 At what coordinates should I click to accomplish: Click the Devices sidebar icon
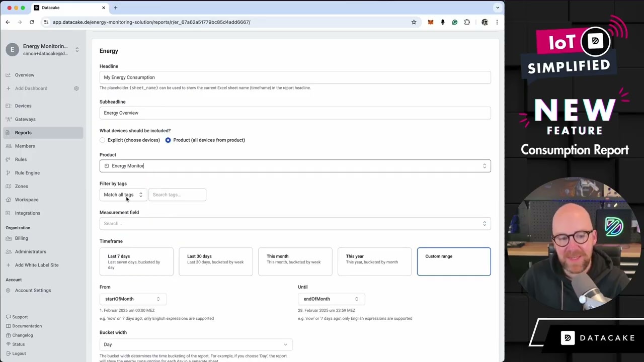[8, 106]
